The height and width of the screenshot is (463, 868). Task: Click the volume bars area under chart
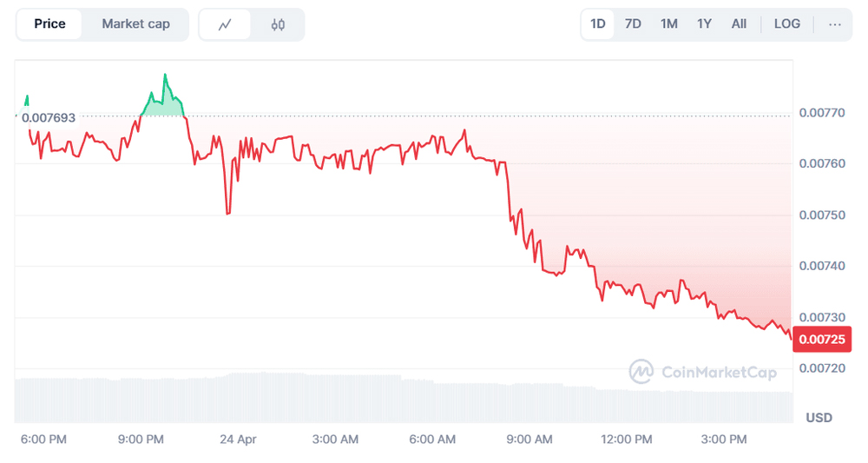tap(399, 398)
